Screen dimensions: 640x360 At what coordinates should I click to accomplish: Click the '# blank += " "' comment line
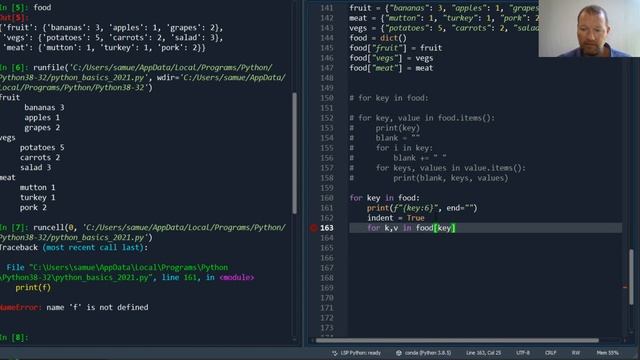398,158
